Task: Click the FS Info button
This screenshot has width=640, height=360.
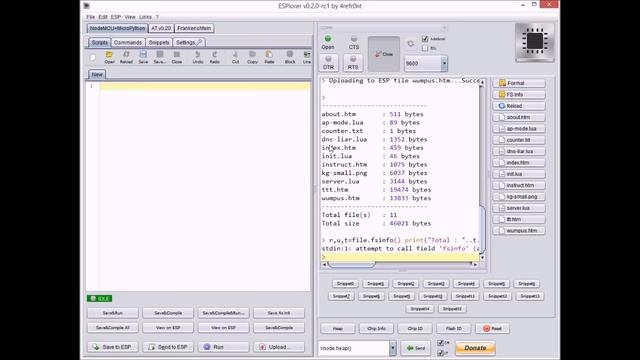Action: [x=519, y=94]
